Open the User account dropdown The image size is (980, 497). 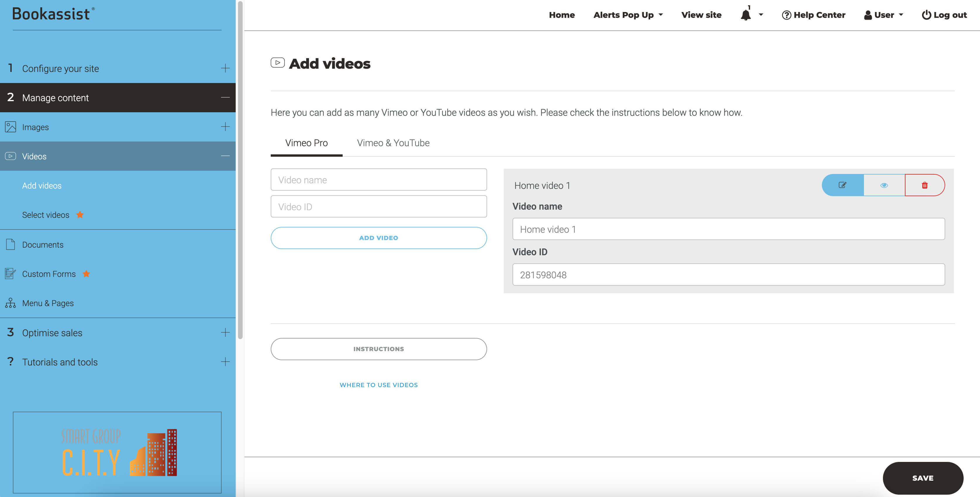click(x=883, y=15)
